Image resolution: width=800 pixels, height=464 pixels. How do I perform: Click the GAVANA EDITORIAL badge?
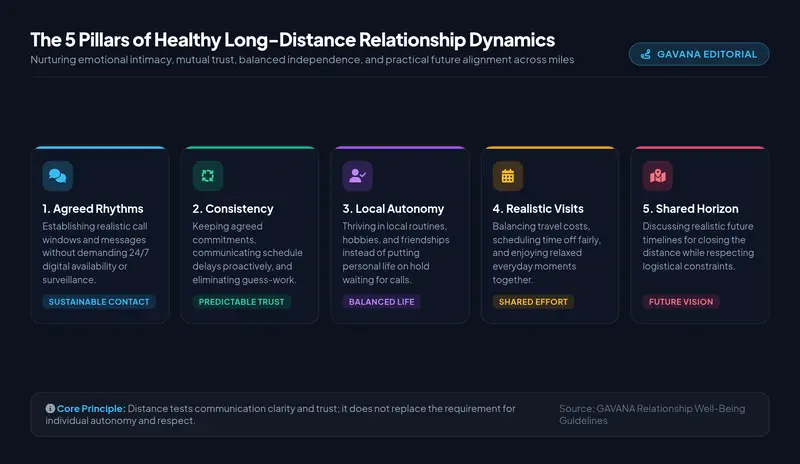tap(699, 54)
